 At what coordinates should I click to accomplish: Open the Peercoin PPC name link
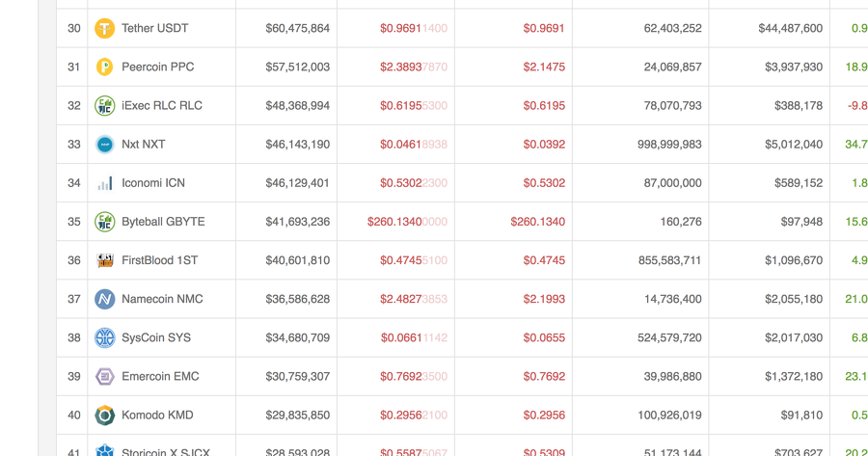[x=157, y=67]
